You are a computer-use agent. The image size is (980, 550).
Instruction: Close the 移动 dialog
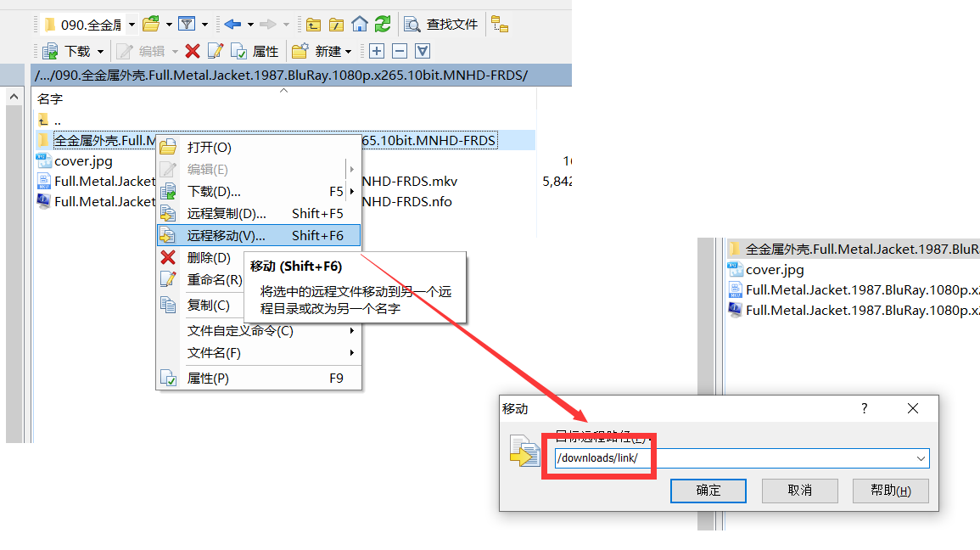click(912, 408)
